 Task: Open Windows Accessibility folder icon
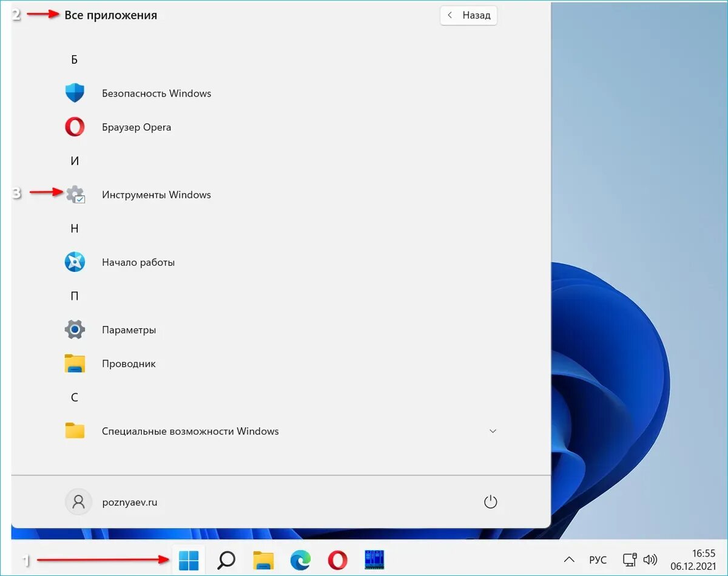(x=75, y=431)
